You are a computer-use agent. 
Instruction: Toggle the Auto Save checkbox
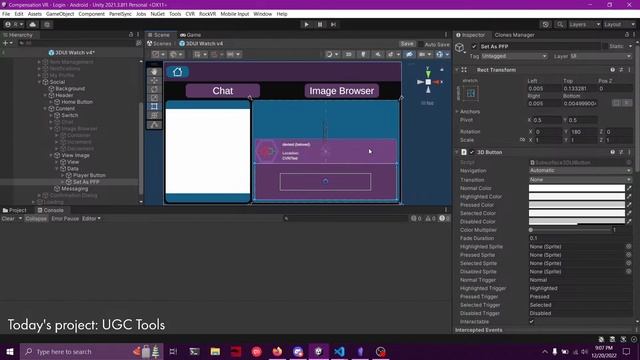click(420, 44)
